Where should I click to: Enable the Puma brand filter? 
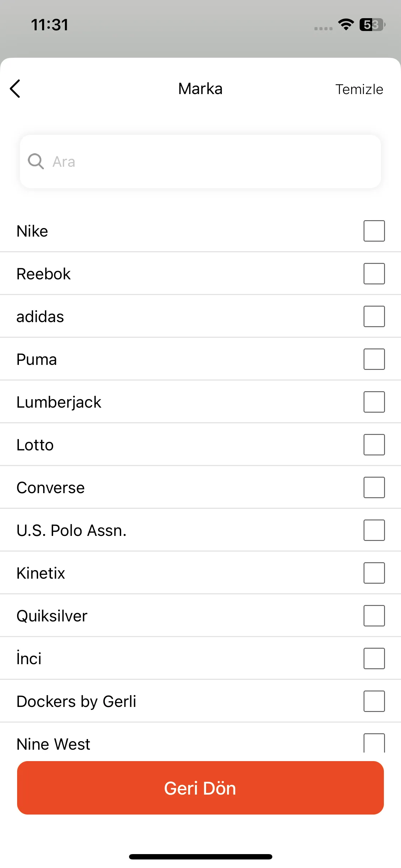point(374,359)
